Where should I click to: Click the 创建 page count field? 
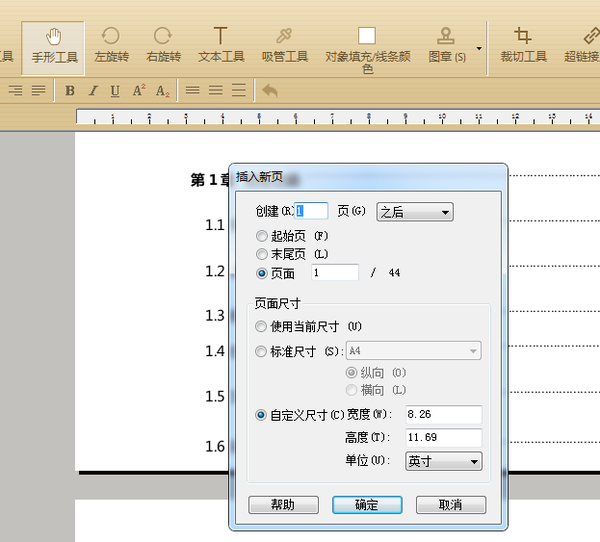(311, 211)
